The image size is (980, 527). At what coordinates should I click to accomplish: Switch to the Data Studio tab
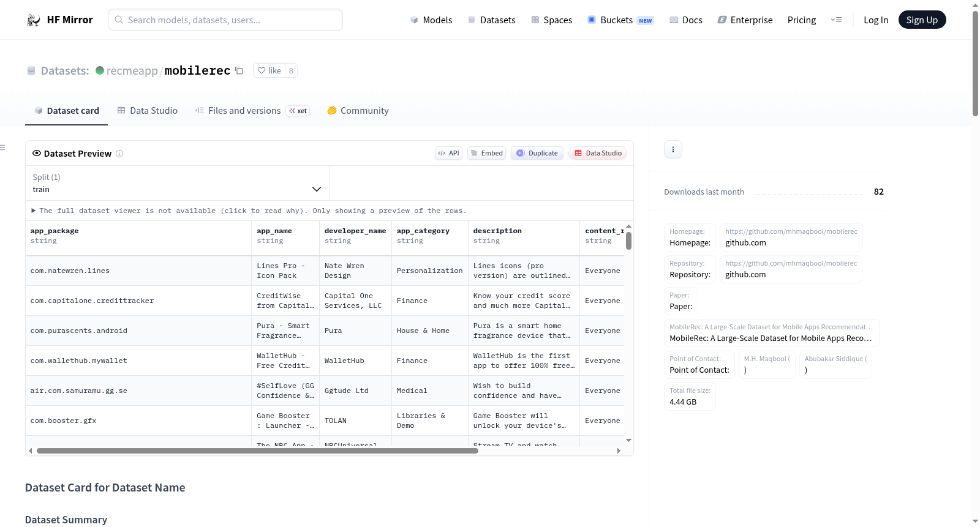[148, 111]
